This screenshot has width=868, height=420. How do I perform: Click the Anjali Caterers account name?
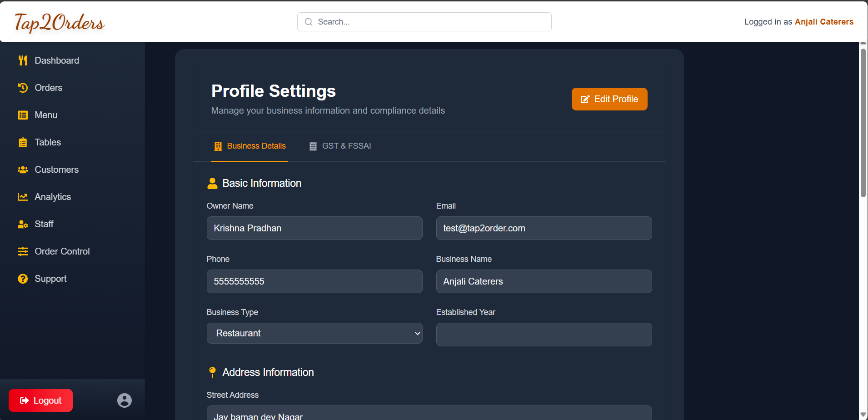pyautogui.click(x=824, y=22)
